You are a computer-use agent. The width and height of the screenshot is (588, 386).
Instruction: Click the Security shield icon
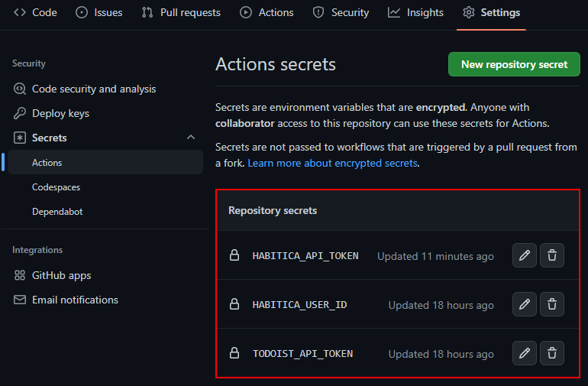pos(318,12)
